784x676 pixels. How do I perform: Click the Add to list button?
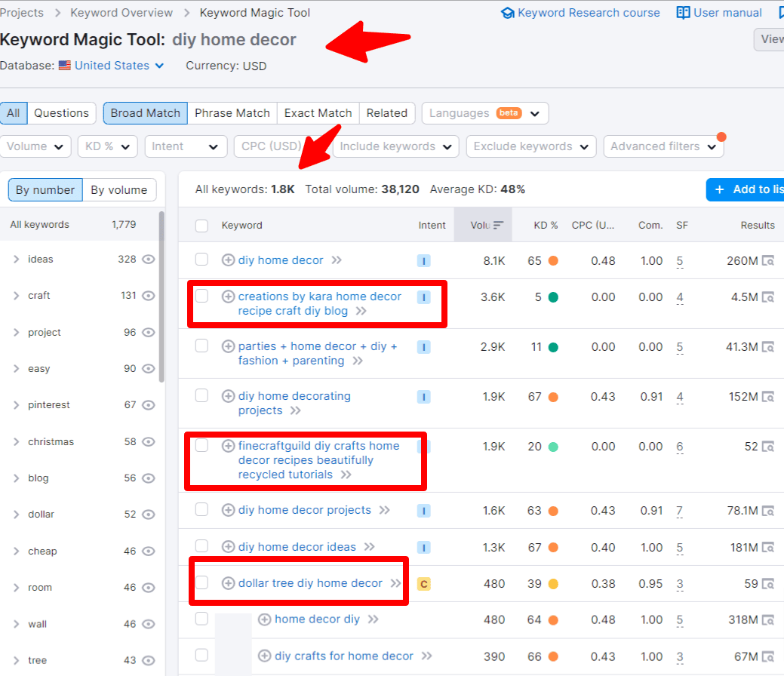click(754, 189)
